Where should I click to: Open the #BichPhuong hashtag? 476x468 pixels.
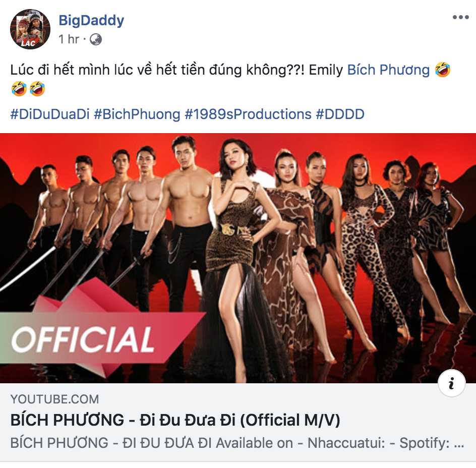point(137,114)
